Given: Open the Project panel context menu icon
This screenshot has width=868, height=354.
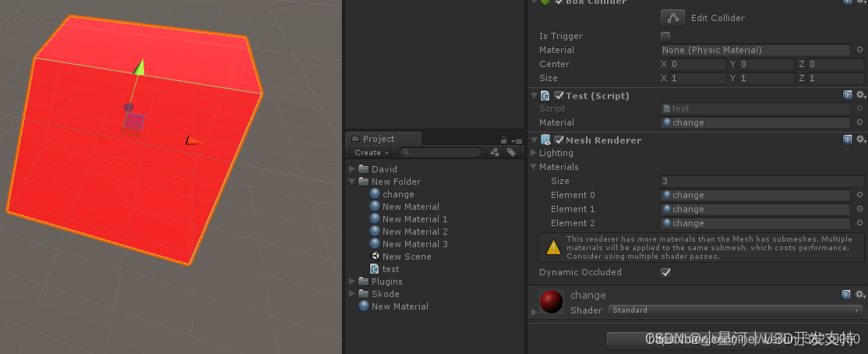Looking at the screenshot, I should coord(517,140).
